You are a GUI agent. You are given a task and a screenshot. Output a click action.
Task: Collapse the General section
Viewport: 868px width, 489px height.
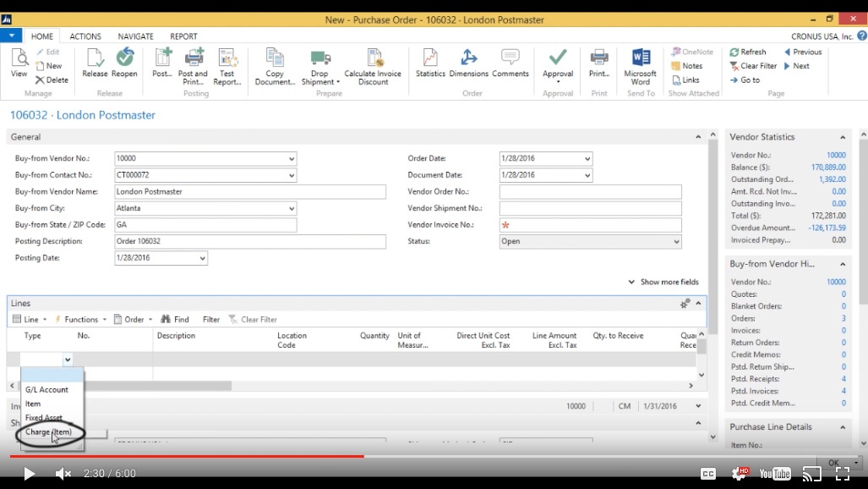tap(697, 137)
